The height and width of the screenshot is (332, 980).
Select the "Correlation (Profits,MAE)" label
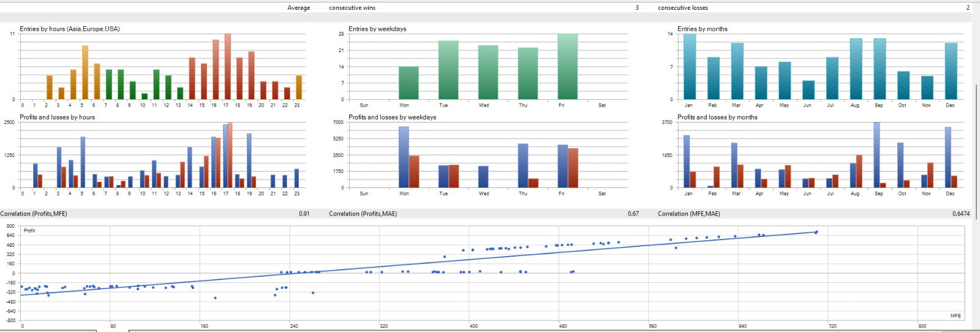tap(363, 214)
